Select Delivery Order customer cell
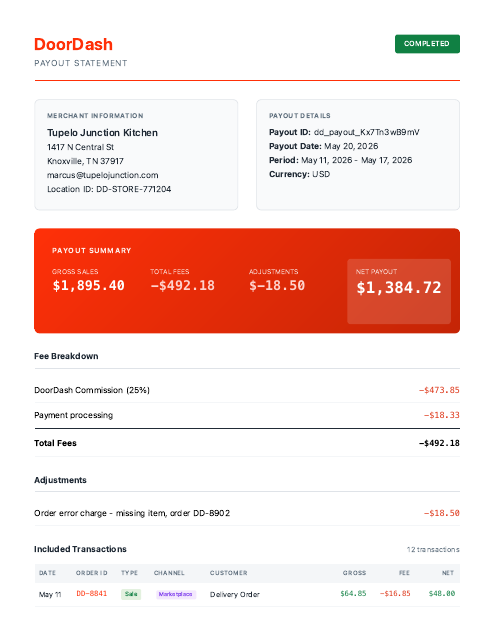This screenshot has height=640, width=495. pyautogui.click(x=235, y=594)
